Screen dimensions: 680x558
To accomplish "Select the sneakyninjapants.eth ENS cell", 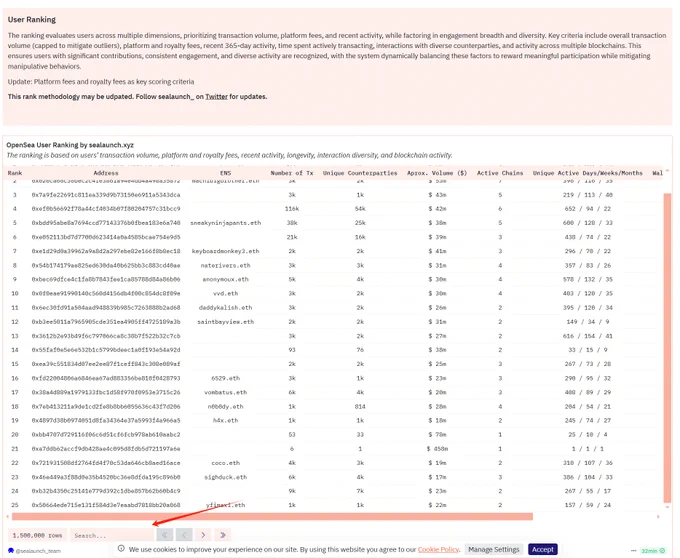I will coord(226,223).
